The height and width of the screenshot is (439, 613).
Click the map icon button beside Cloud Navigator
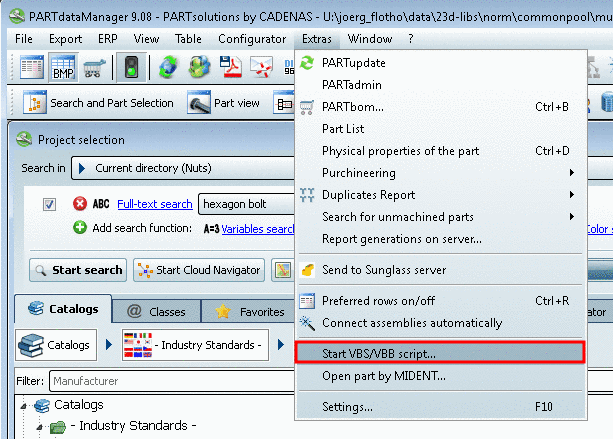[x=283, y=270]
